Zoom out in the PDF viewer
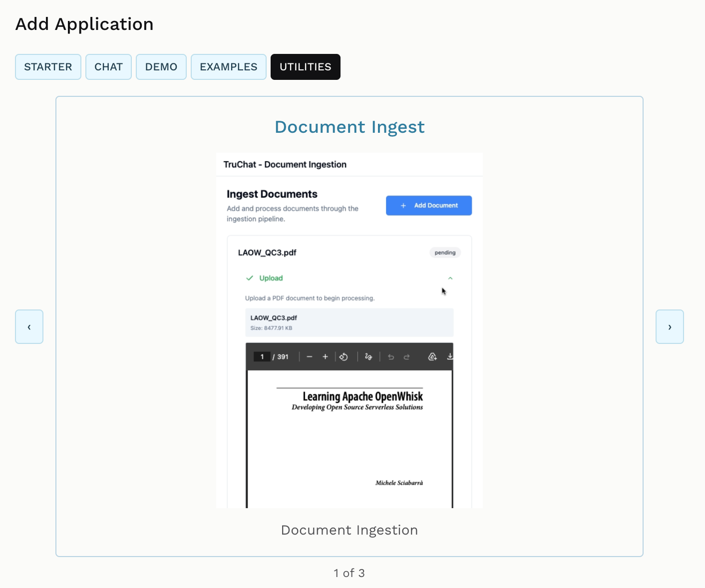 310,357
